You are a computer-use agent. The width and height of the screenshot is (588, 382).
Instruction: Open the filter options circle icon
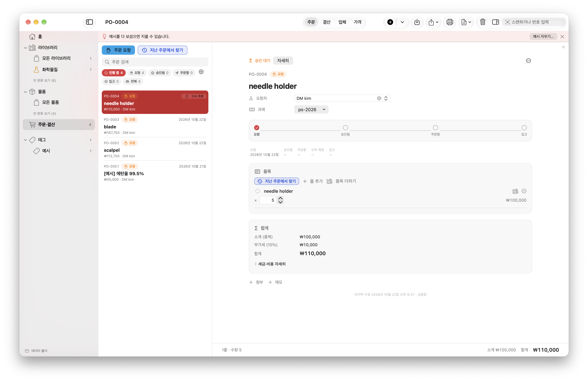[201, 72]
